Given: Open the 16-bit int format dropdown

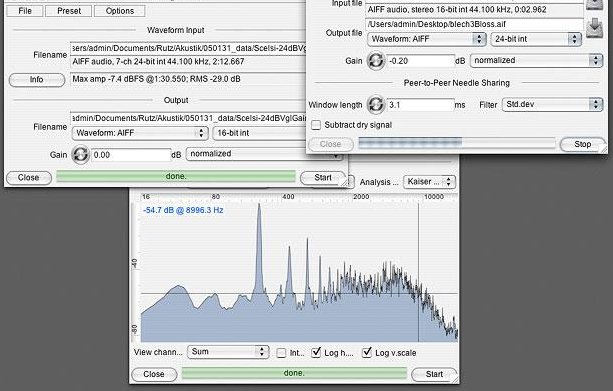Looking at the screenshot, I should 259,133.
